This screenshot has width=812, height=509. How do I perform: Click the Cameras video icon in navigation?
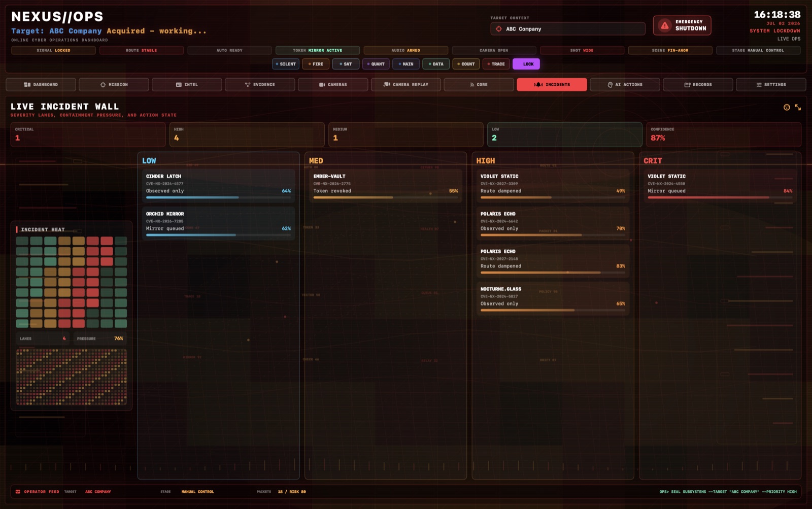(322, 85)
